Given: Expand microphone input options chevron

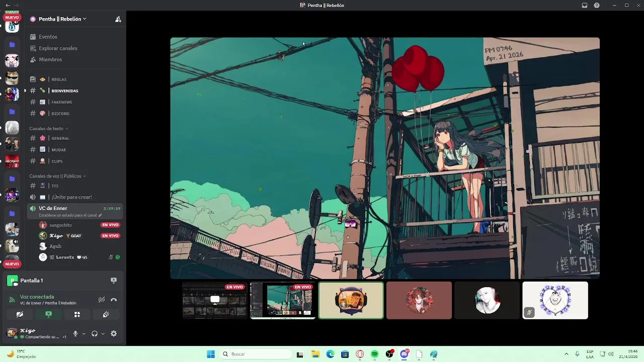Looking at the screenshot, I should 84,334.
